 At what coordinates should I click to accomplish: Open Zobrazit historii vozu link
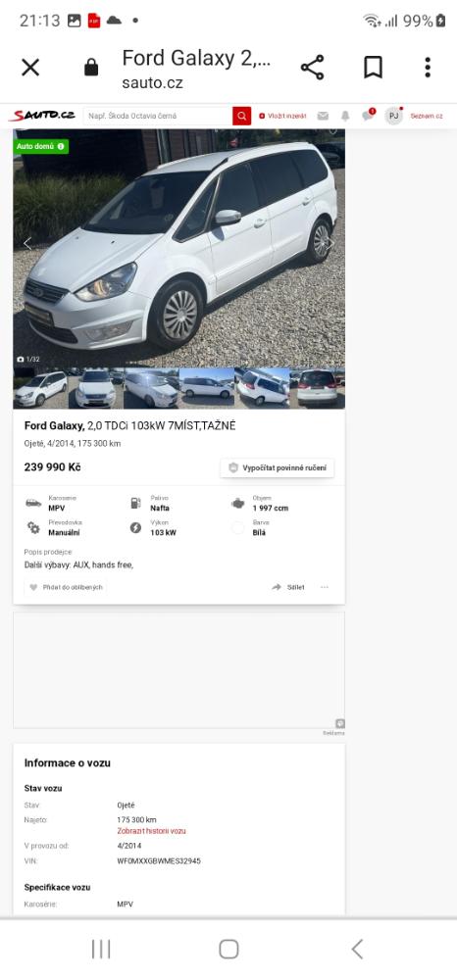tap(151, 831)
